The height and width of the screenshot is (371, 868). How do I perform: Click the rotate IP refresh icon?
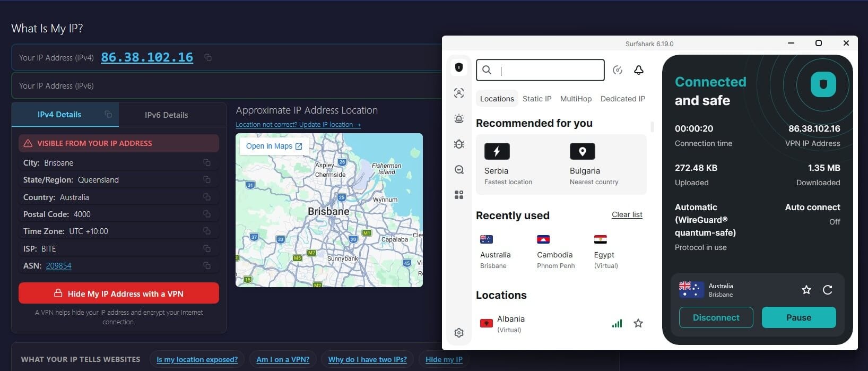(x=827, y=290)
